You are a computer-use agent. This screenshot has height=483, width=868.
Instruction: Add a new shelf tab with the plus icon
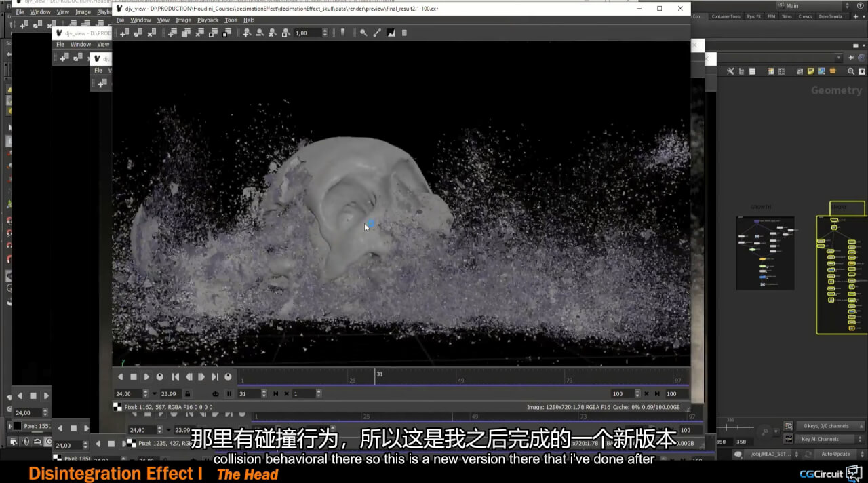[x=856, y=16]
